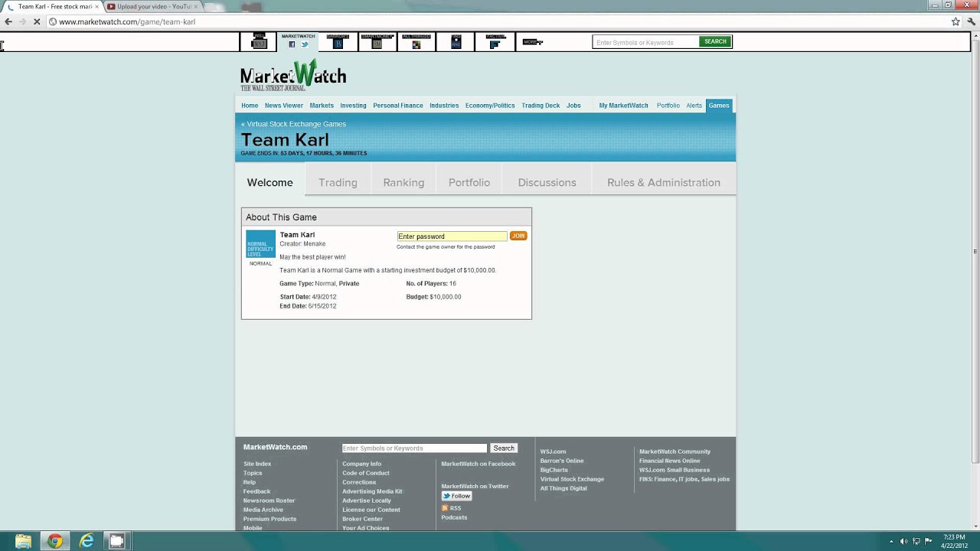
Task: Click the Twitter Follow button
Action: tap(457, 496)
